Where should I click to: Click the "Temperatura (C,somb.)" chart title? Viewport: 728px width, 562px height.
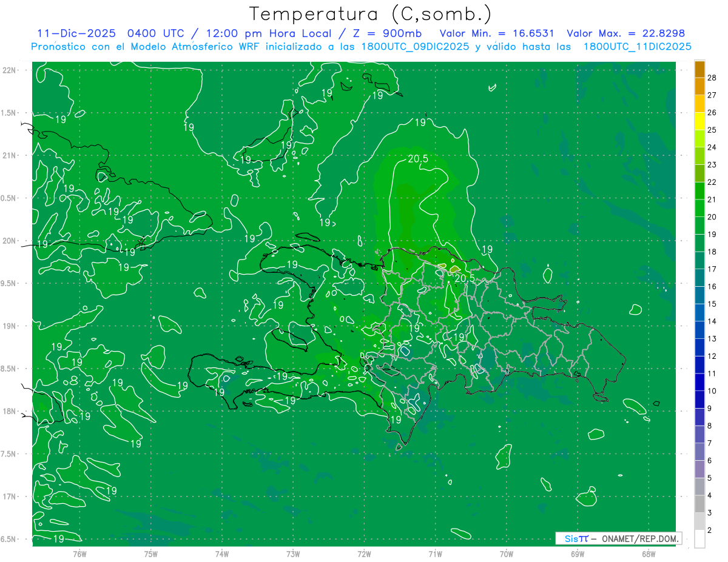(370, 14)
